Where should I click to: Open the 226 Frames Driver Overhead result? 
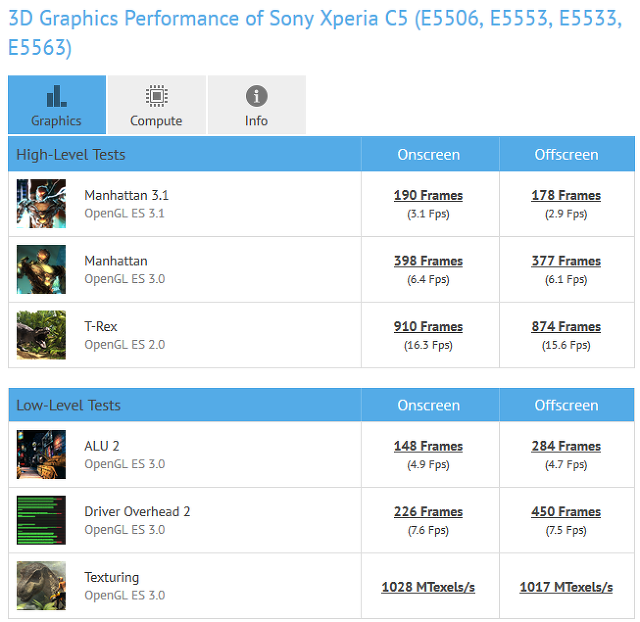(x=428, y=511)
